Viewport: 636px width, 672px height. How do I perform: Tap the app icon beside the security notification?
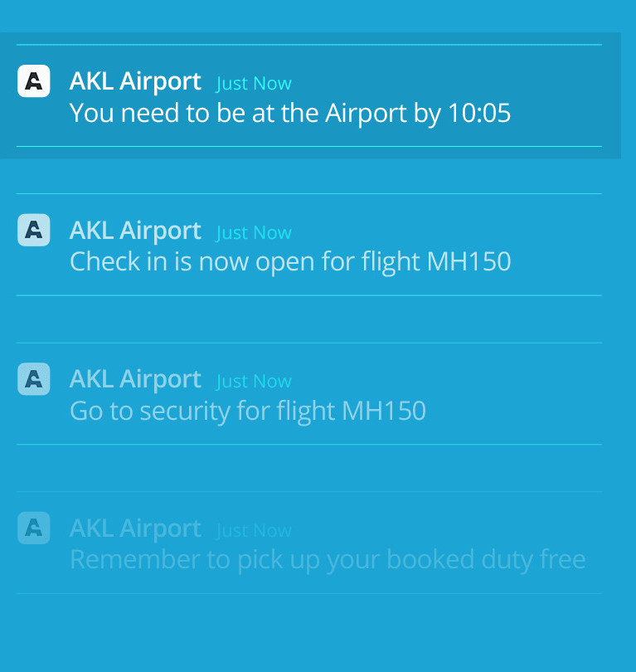[x=34, y=379]
